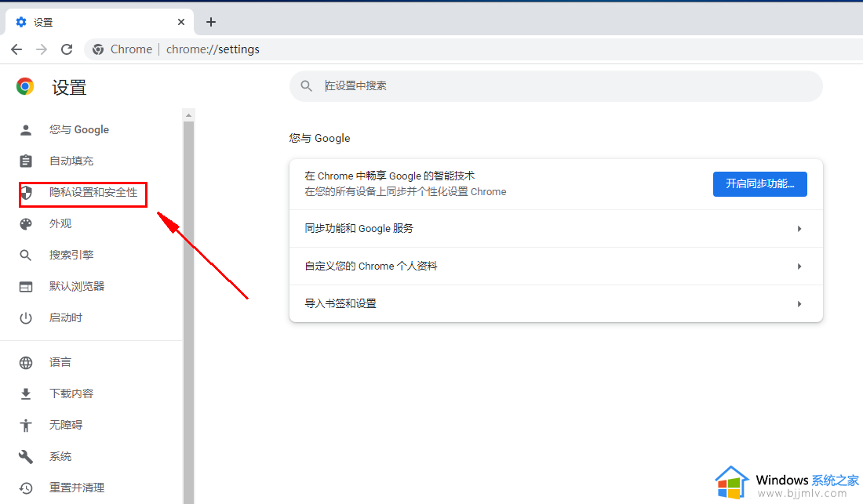The width and height of the screenshot is (863, 504).
Task: Click the 开启同步功能 button
Action: (x=760, y=184)
